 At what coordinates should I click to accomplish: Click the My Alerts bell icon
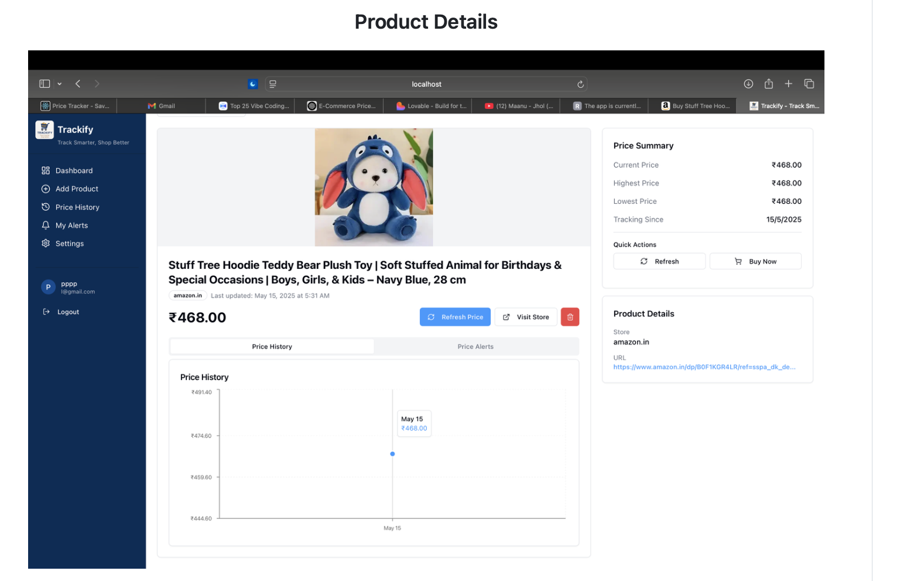[x=46, y=225]
